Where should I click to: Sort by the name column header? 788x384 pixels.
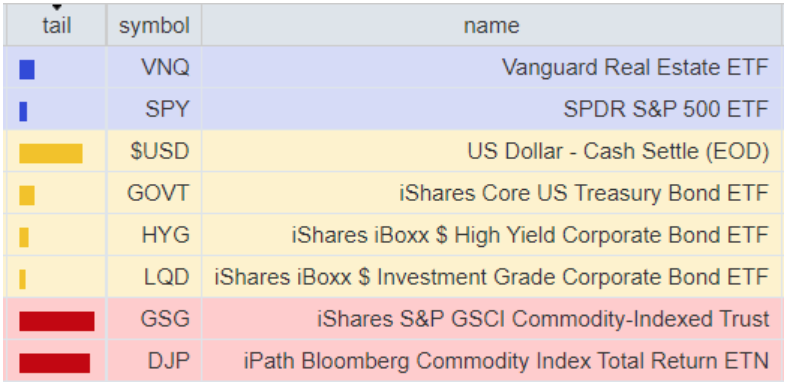tap(492, 25)
